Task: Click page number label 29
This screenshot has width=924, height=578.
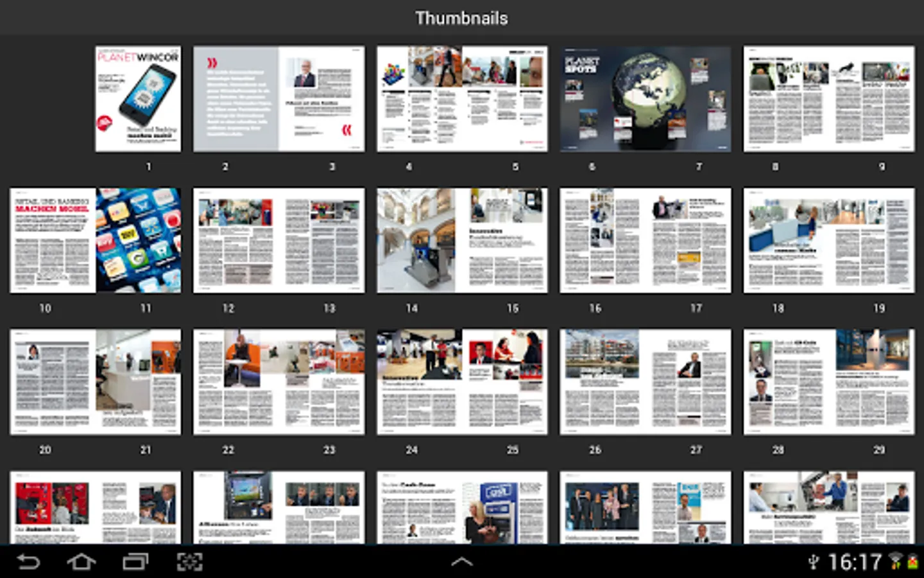Action: tap(879, 450)
